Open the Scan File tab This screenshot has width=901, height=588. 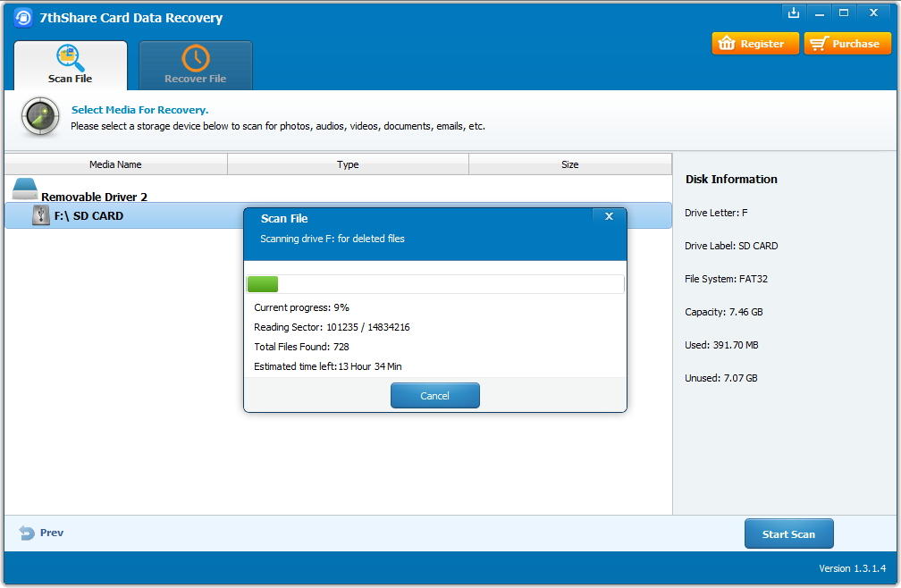click(x=70, y=65)
